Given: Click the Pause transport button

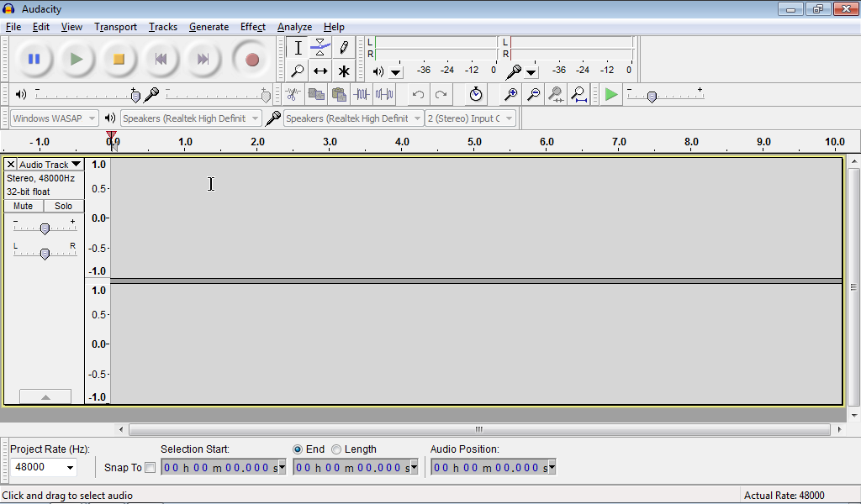Looking at the screenshot, I should point(34,60).
